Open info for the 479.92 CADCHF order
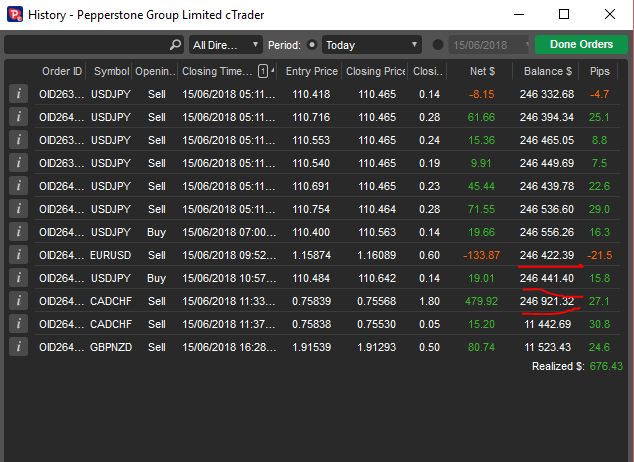Image resolution: width=634 pixels, height=462 pixels. [x=19, y=301]
